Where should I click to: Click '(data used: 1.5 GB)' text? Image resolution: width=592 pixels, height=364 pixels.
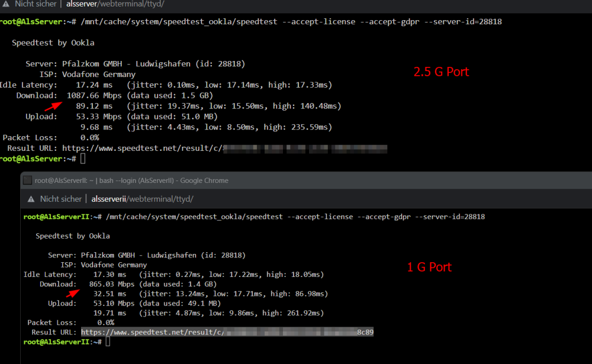pyautogui.click(x=170, y=95)
